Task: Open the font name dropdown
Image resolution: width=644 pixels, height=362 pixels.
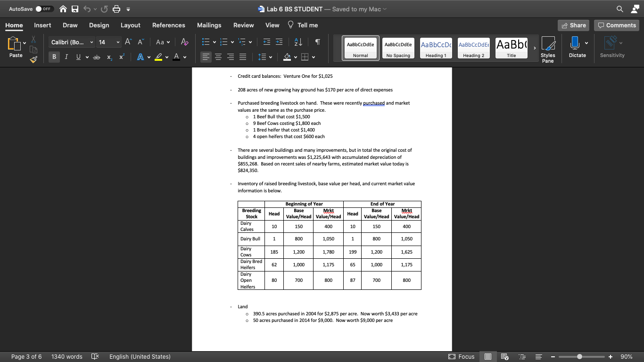Action: coord(91,42)
